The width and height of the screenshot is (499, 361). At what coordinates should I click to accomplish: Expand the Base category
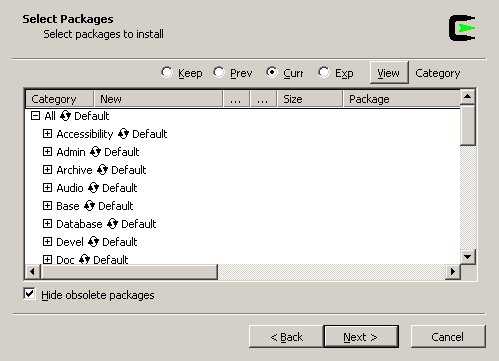click(47, 206)
